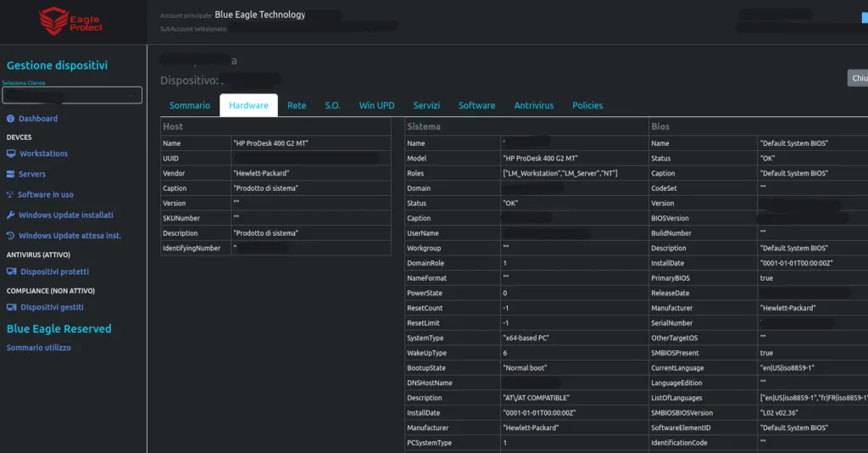Open Sommario utilizzo link

pos(39,347)
